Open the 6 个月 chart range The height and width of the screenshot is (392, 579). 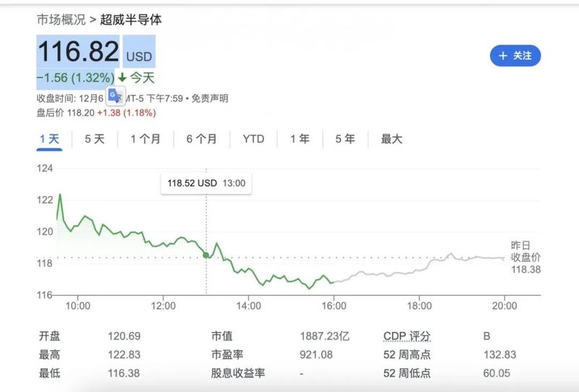pyautogui.click(x=202, y=139)
